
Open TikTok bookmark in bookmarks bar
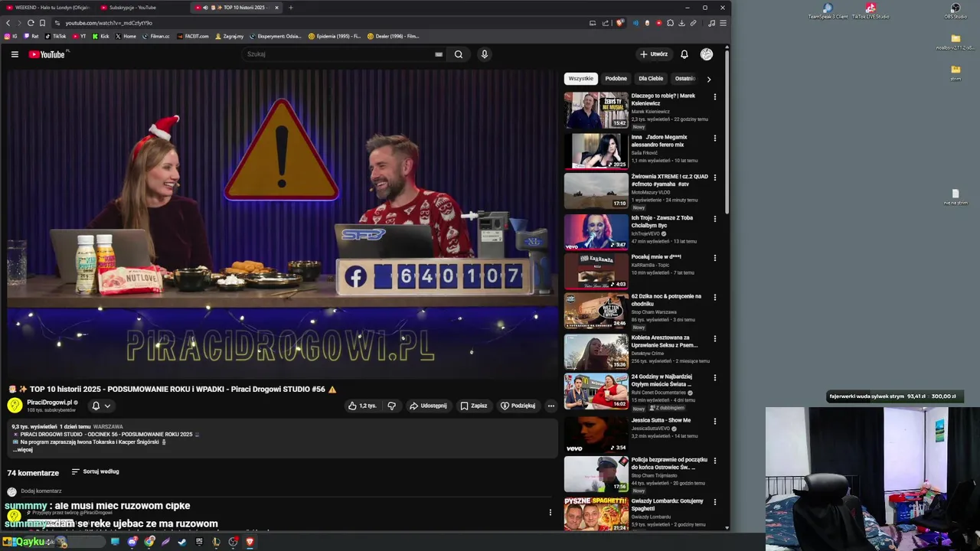(x=55, y=36)
